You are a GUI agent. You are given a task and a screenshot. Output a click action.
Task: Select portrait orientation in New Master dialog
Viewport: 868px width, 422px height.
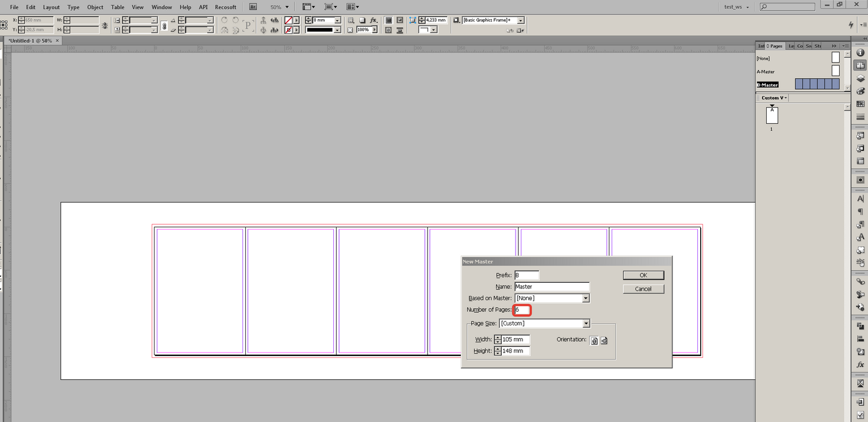[594, 340]
